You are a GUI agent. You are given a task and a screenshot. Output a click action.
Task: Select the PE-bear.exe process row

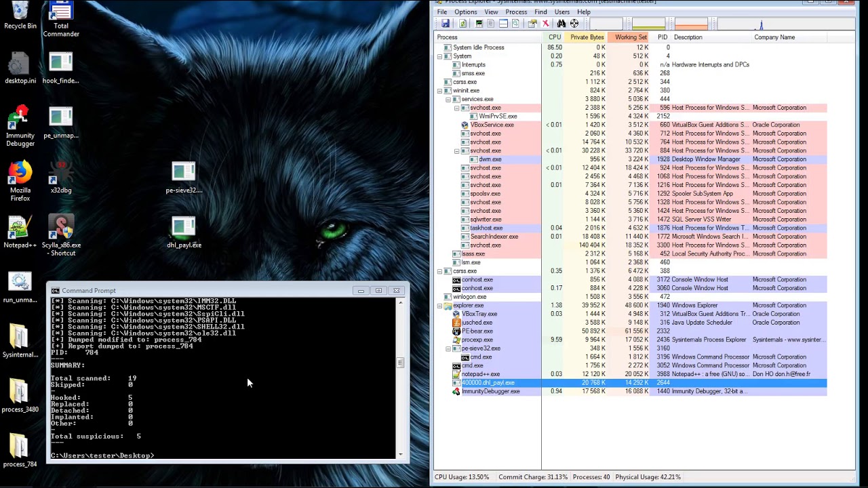[630, 331]
